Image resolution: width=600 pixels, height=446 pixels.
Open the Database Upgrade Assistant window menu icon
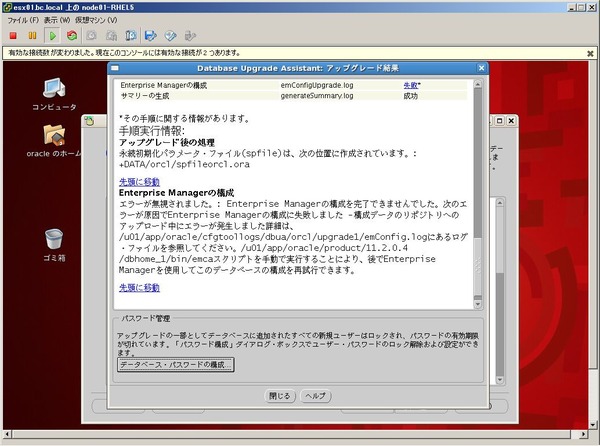tap(115, 68)
